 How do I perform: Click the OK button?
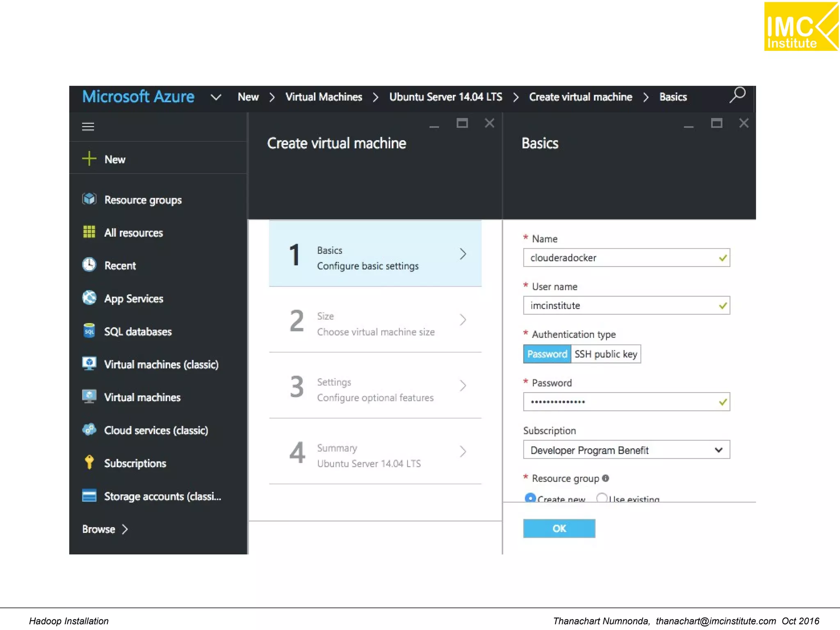click(x=559, y=528)
